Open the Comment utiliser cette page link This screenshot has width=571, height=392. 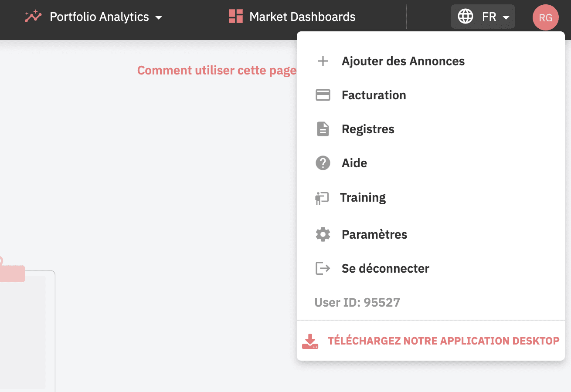(x=217, y=70)
